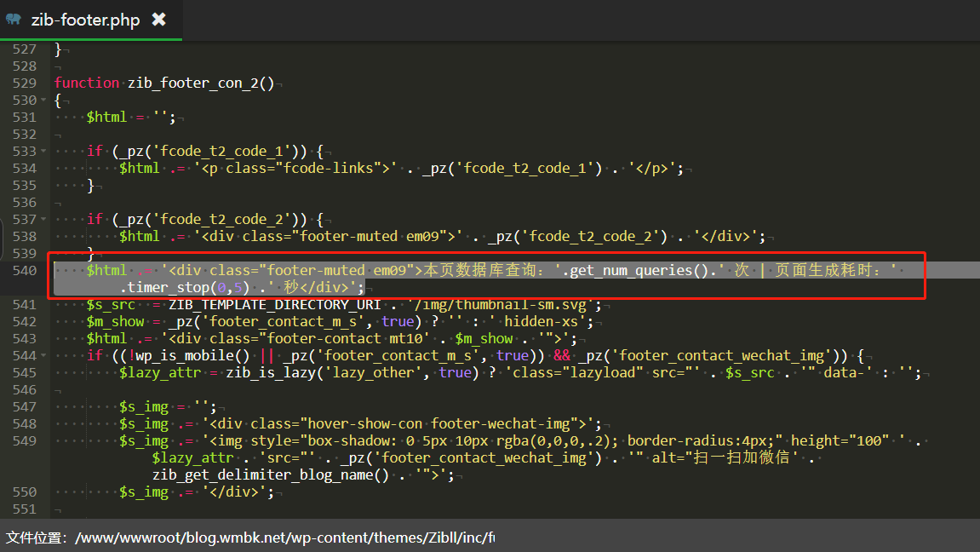Switch to the zib-footer.php tab

click(x=84, y=20)
